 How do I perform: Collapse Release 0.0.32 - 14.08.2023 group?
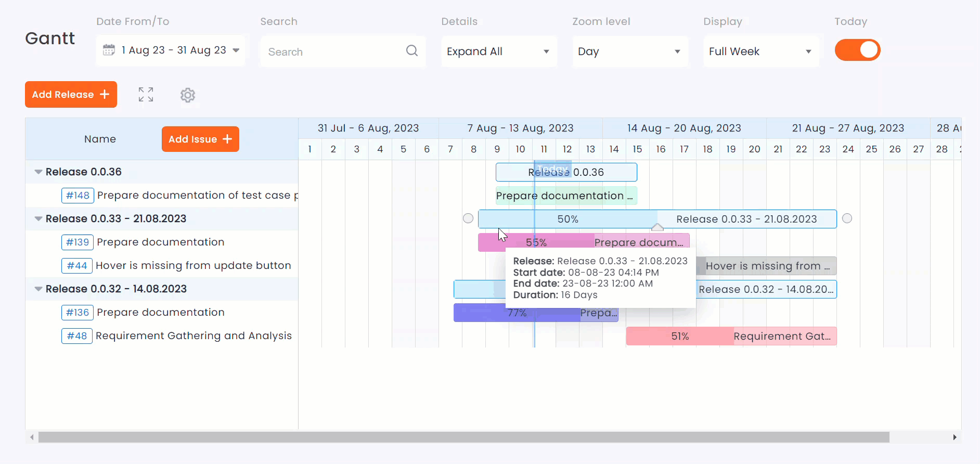point(38,289)
